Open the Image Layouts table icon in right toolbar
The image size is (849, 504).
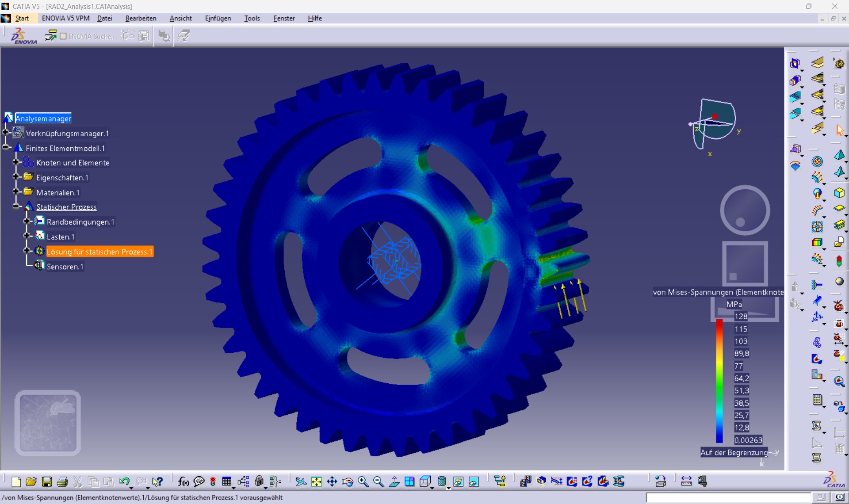pos(817,400)
